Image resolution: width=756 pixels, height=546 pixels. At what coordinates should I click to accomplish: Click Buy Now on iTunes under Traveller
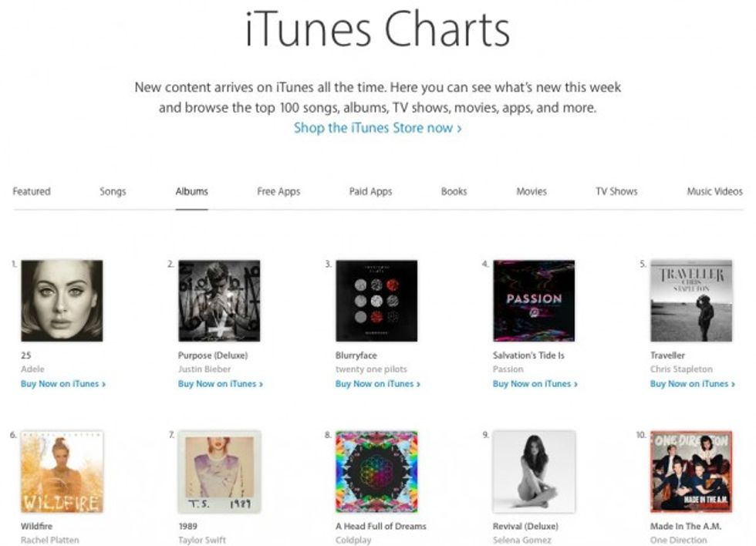693,383
